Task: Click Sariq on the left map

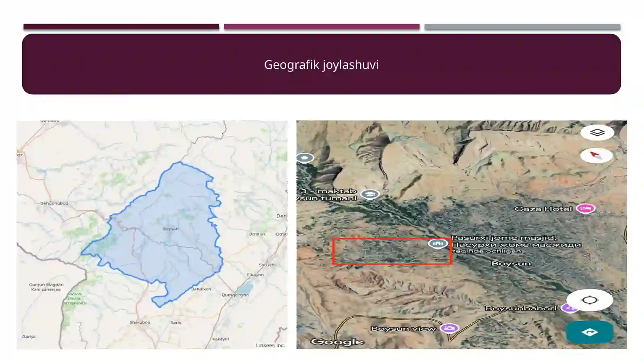Action: [x=176, y=323]
